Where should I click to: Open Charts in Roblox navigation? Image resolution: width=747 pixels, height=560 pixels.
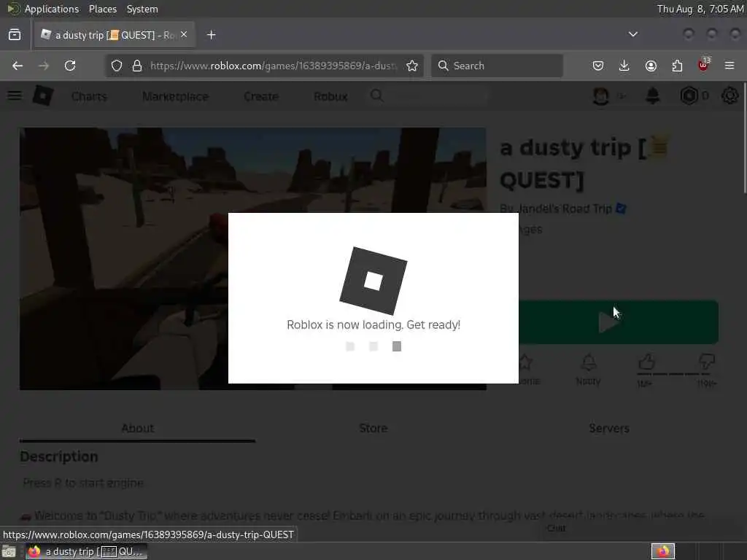(x=89, y=97)
